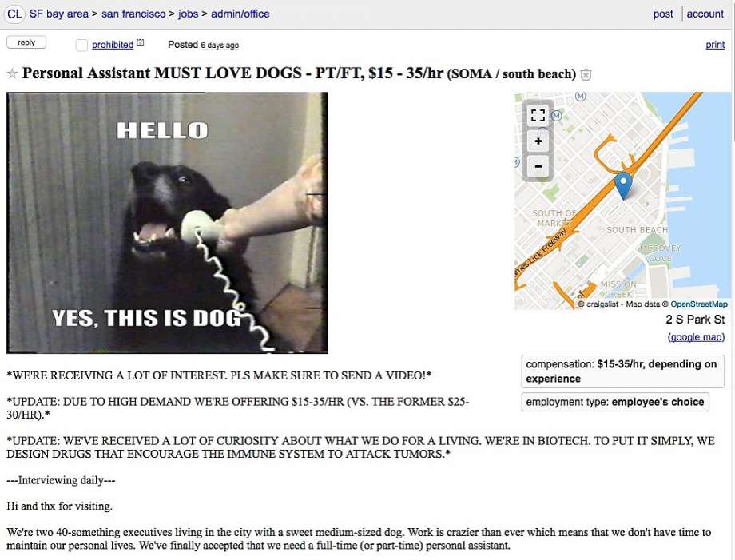Open the Yes This Is Dog image
This screenshot has height=560, width=735.
pyautogui.click(x=167, y=223)
